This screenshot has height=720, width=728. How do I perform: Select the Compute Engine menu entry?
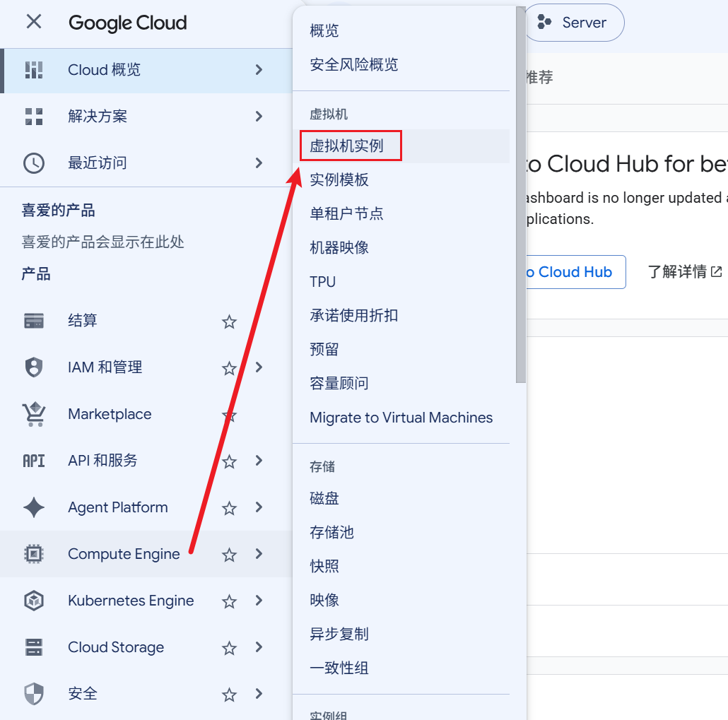pos(146,554)
